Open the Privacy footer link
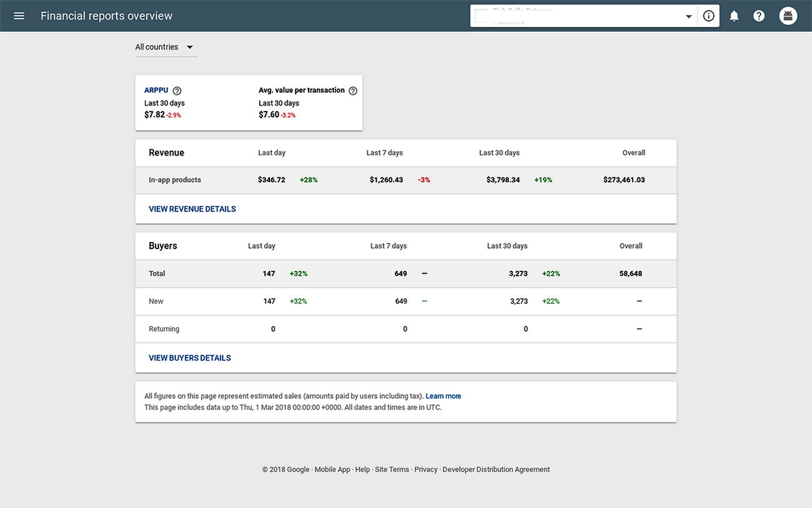Screen dimensions: 812x508 (x=426, y=469)
